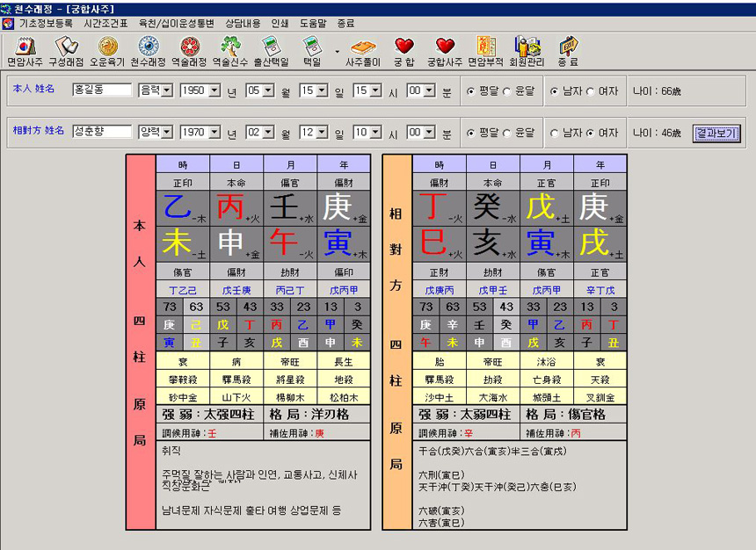The height and width of the screenshot is (550, 756).
Task: Click the 종 료 exit toolbar icon
Action: 568,51
